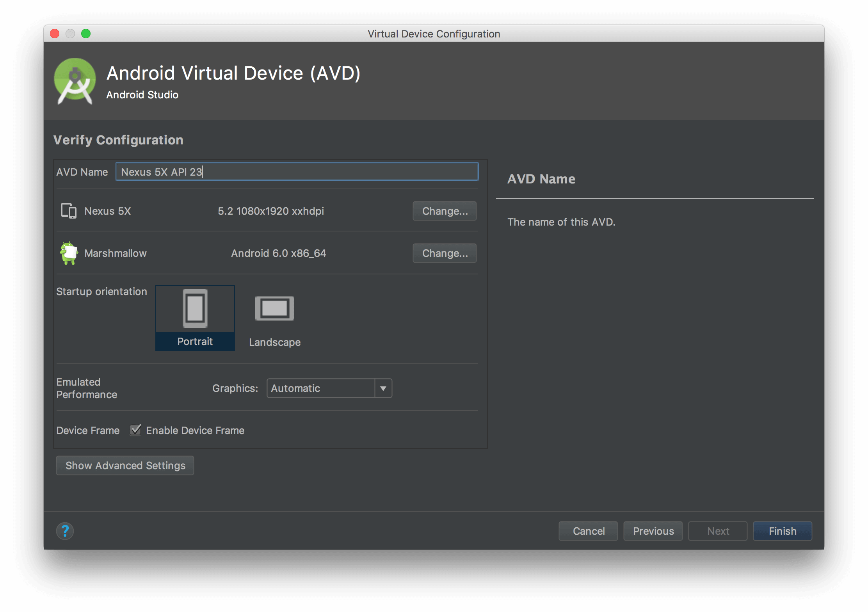Screen dimensions: 868x612
Task: Click the 'Graphics:' label
Action: click(235, 388)
